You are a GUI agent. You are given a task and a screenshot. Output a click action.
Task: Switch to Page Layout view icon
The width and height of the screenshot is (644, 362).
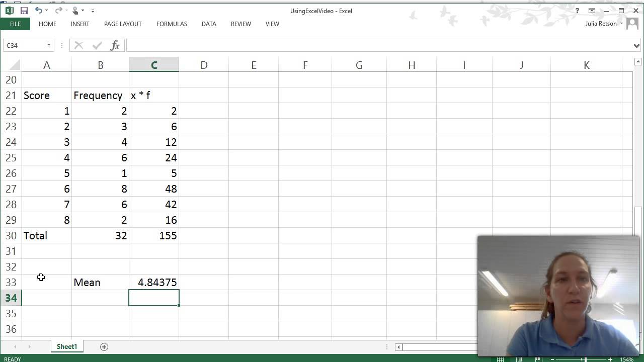click(x=519, y=359)
